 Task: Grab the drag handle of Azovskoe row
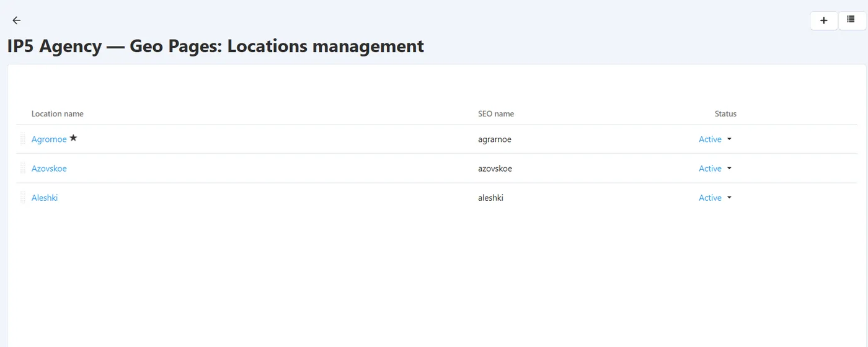23,168
